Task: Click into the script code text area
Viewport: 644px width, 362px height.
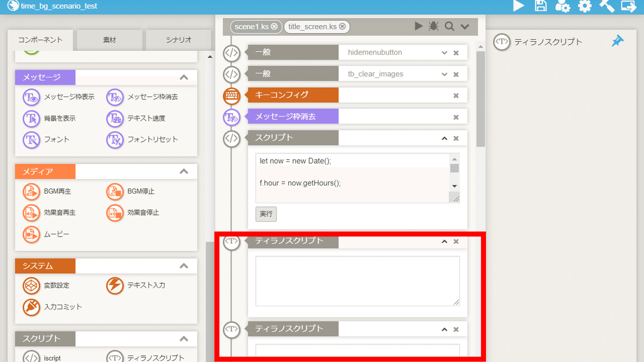Action: click(x=353, y=178)
